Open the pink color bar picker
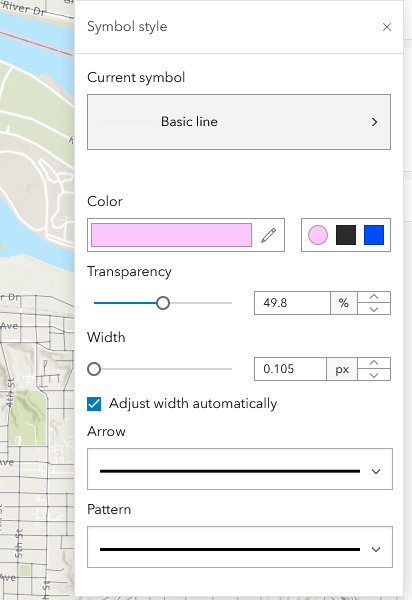The height and width of the screenshot is (600, 412). [x=171, y=235]
